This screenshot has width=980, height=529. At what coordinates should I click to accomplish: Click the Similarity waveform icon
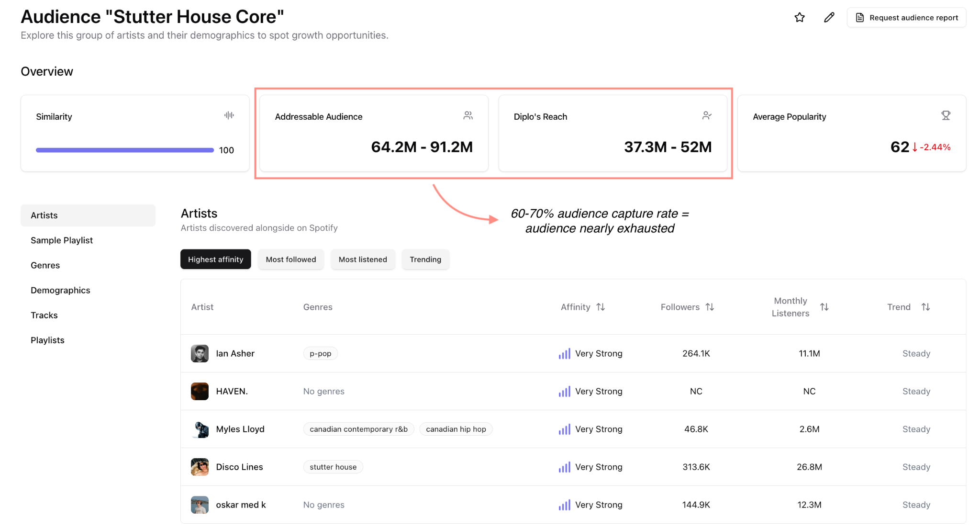(229, 115)
